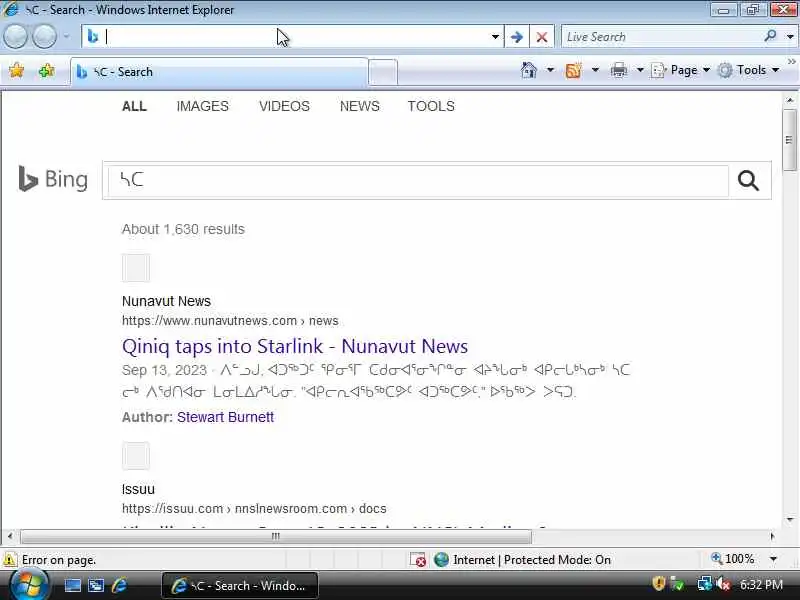Screen dimensions: 800x600
Task: Show more toolbar commands chevron
Action: (x=791, y=62)
